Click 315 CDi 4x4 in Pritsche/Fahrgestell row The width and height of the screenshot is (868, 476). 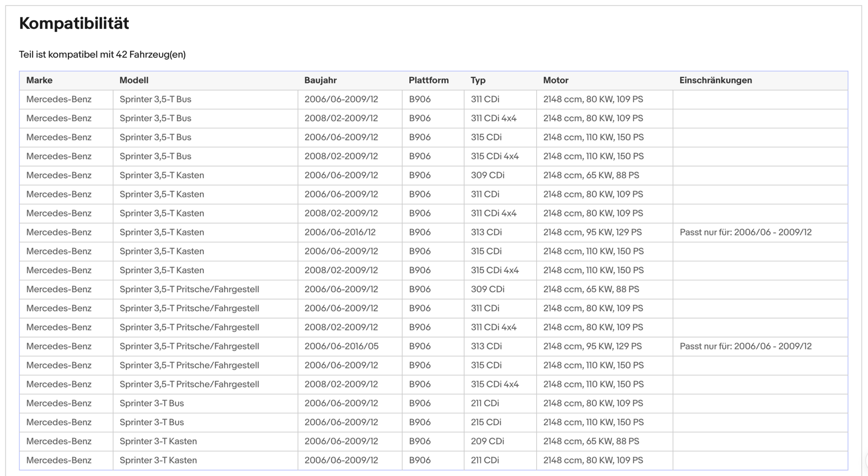[495, 384]
